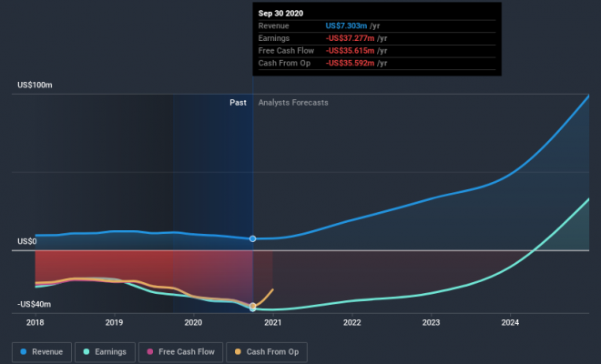Click the -US$40m y-axis label
The width and height of the screenshot is (601, 364).
click(x=34, y=304)
